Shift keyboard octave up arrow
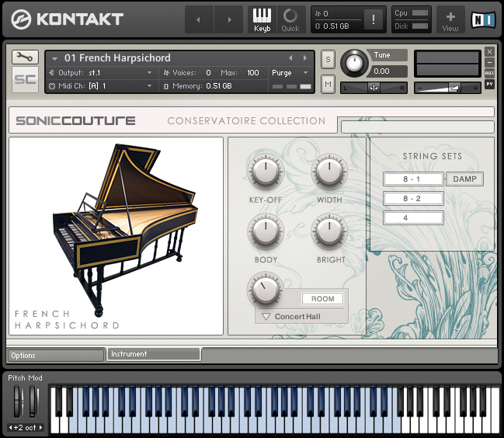504x438 pixels. pyautogui.click(x=41, y=428)
